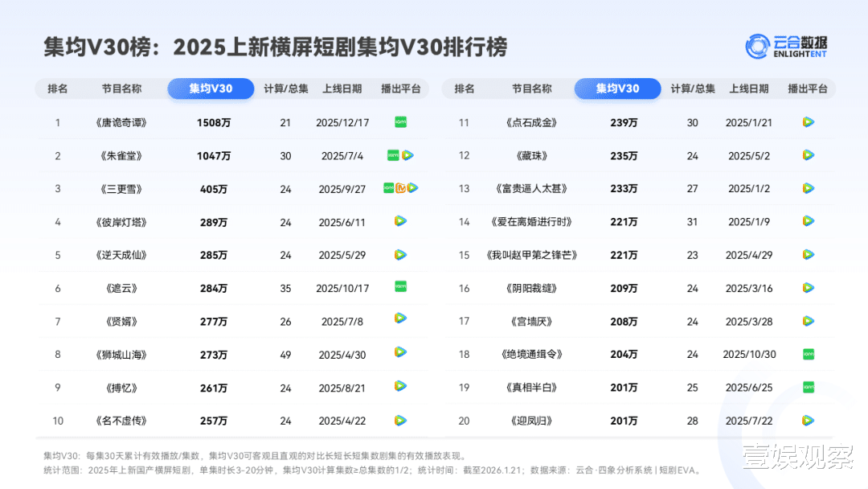Click the value 239万
The width and height of the screenshot is (868, 489).
(624, 122)
